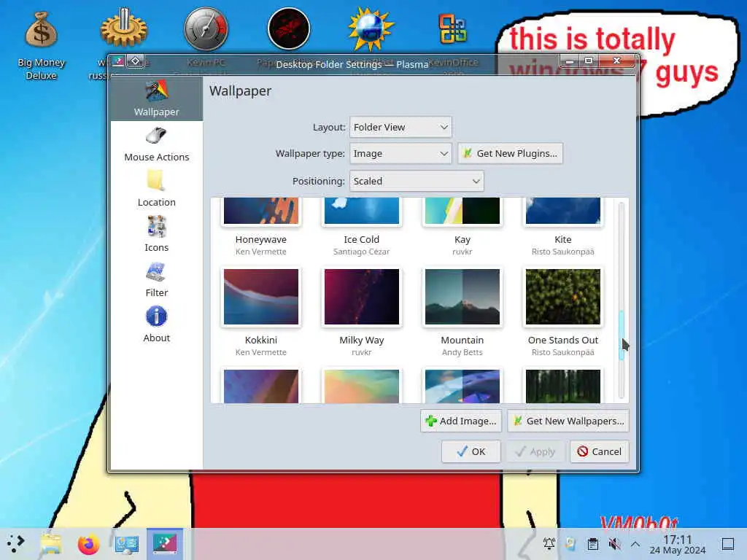Click the tray icon right of the bell
The width and height of the screenshot is (747, 560).
570,543
